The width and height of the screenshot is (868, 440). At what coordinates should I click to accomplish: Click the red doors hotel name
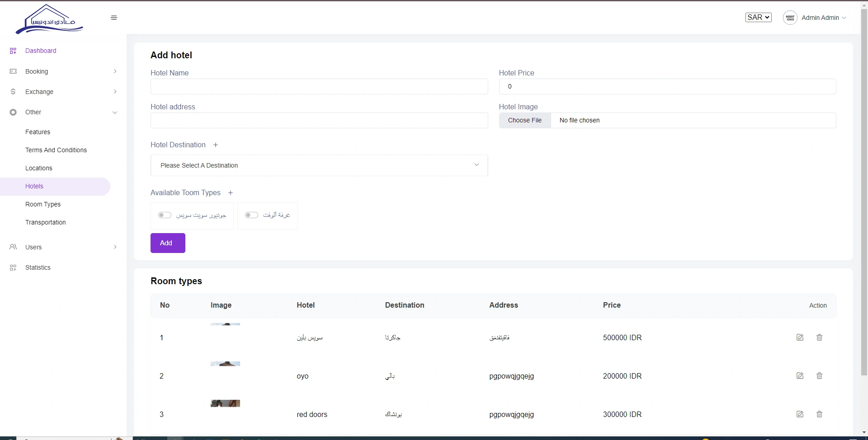click(x=312, y=414)
